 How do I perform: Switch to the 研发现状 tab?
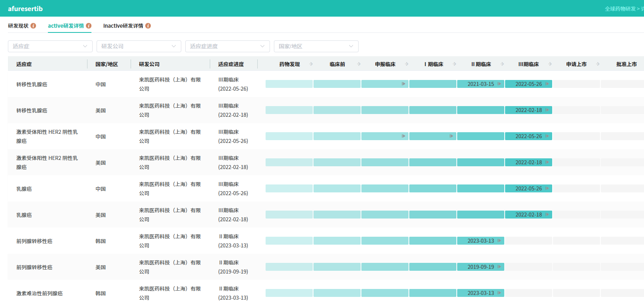click(x=18, y=26)
